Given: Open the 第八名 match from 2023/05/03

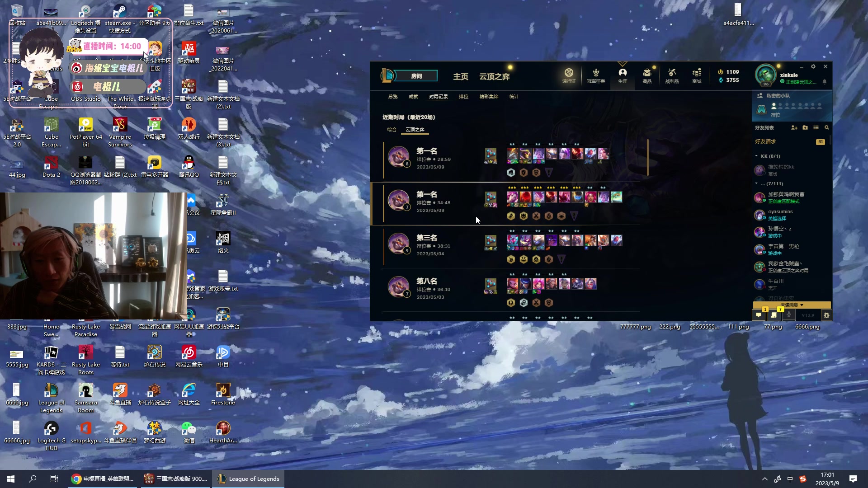Looking at the screenshot, I should point(505,290).
